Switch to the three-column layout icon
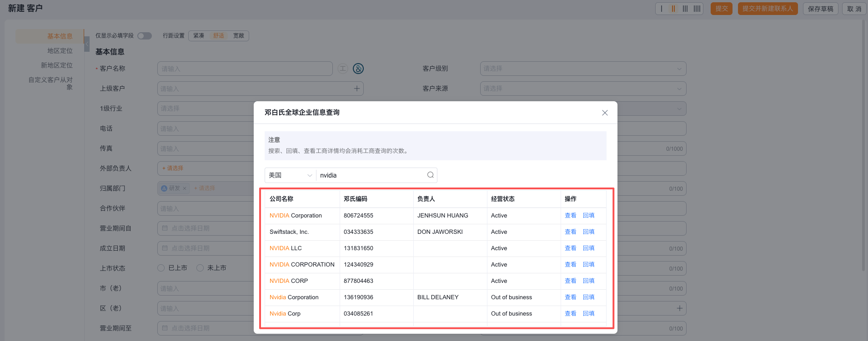The width and height of the screenshot is (868, 341). (x=685, y=9)
